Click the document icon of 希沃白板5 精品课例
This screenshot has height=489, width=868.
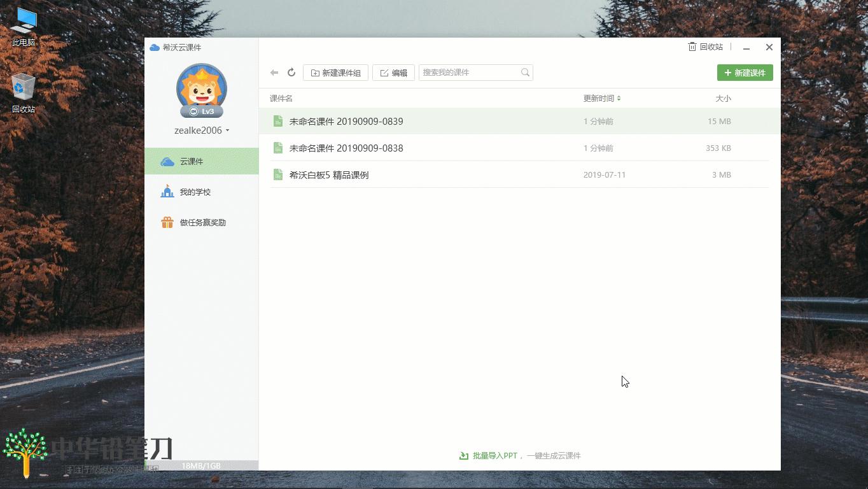(x=277, y=174)
